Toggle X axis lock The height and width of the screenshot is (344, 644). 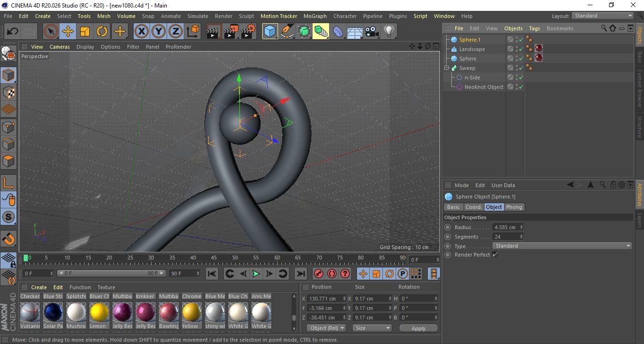[x=141, y=32]
